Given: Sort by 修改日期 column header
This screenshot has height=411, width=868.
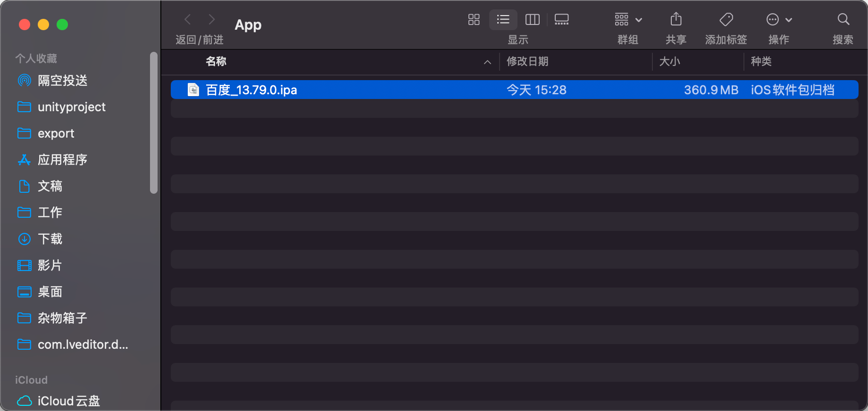Looking at the screenshot, I should tap(527, 61).
